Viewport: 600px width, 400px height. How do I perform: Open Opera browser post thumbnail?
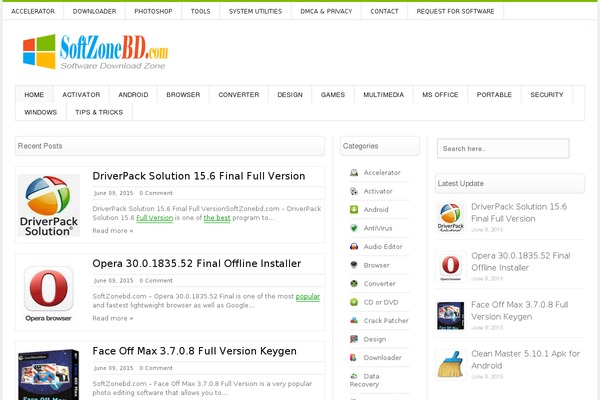click(x=49, y=293)
